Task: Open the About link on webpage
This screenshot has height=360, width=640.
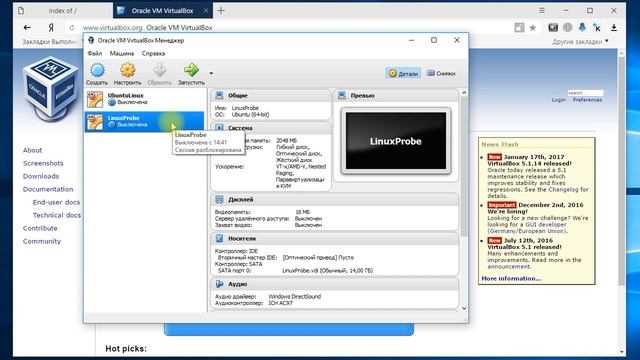Action: coord(32,150)
